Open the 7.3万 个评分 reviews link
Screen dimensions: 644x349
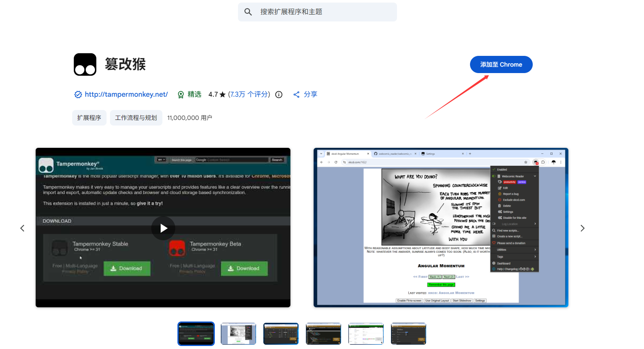pos(249,95)
